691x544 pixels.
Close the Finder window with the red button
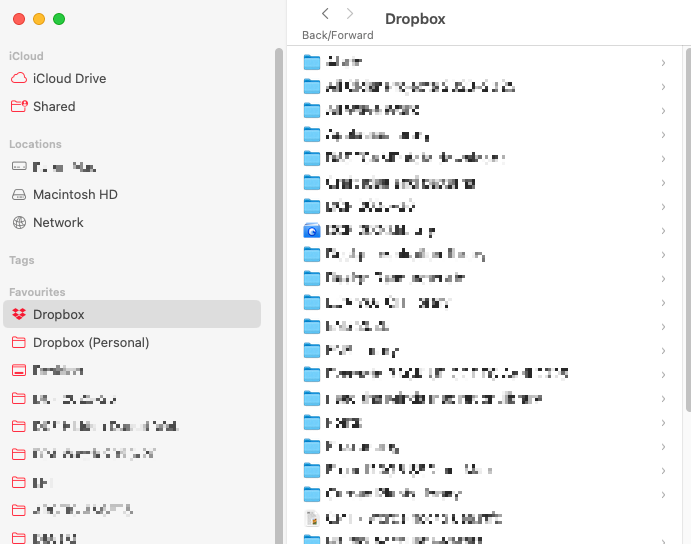coord(19,19)
